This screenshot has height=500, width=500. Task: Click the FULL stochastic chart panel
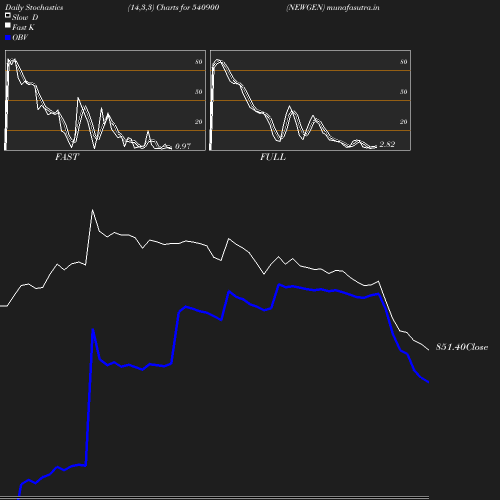(310, 100)
